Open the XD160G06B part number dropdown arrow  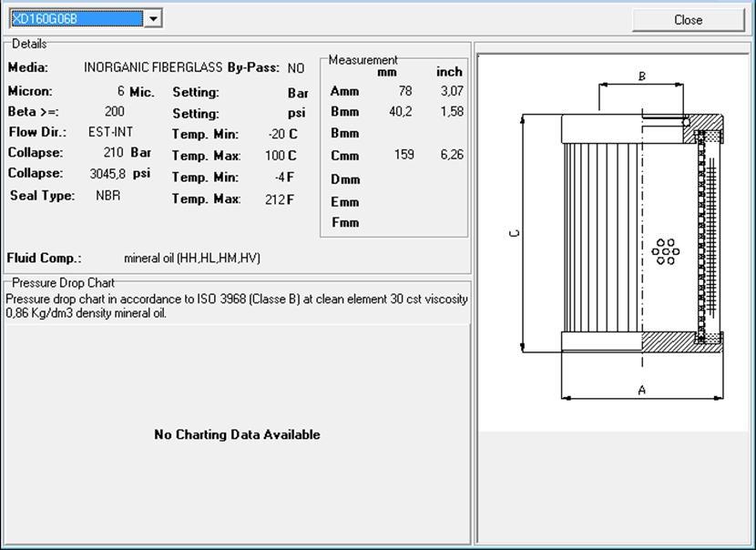tap(153, 18)
